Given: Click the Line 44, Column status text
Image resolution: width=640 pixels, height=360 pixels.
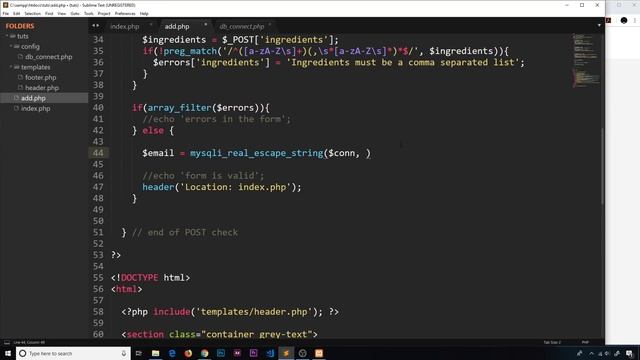Looking at the screenshot, I should [29, 342].
